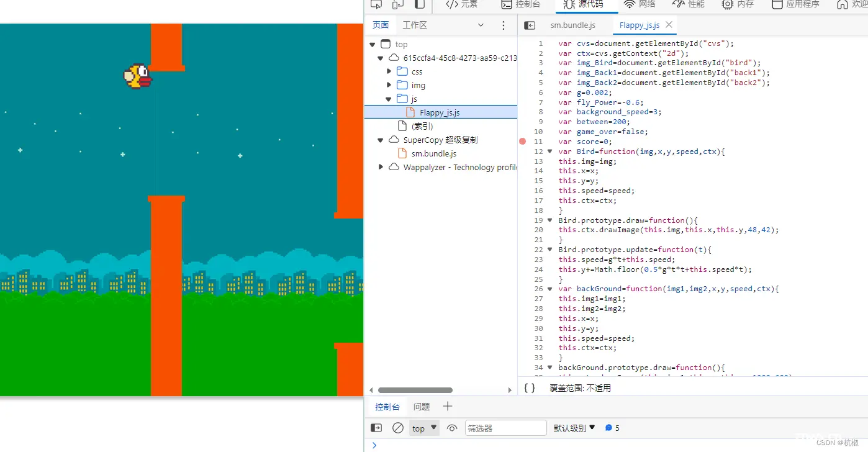Collapse the 615ccfa4 domain tree node
The image size is (868, 452).
pyautogui.click(x=381, y=58)
